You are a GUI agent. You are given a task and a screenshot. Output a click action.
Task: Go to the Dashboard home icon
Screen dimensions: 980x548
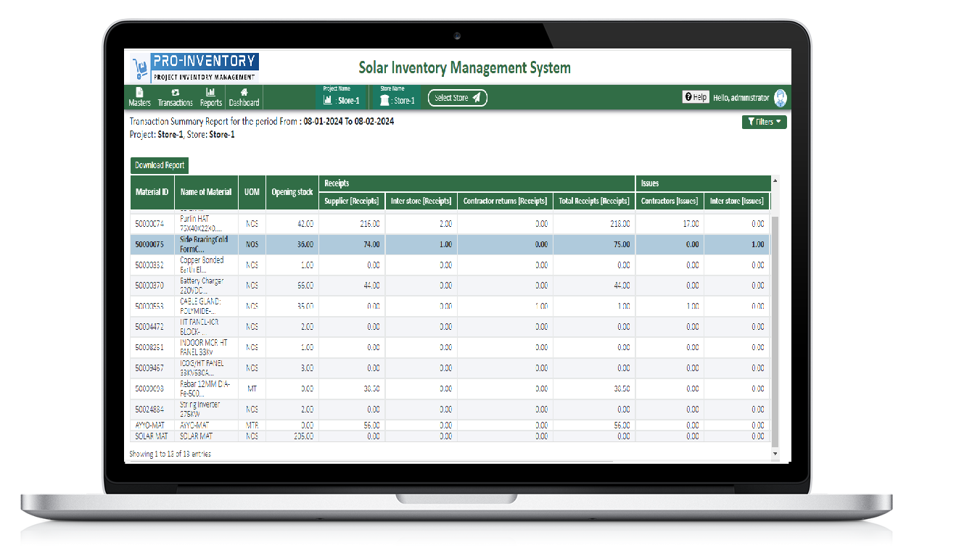point(244,93)
